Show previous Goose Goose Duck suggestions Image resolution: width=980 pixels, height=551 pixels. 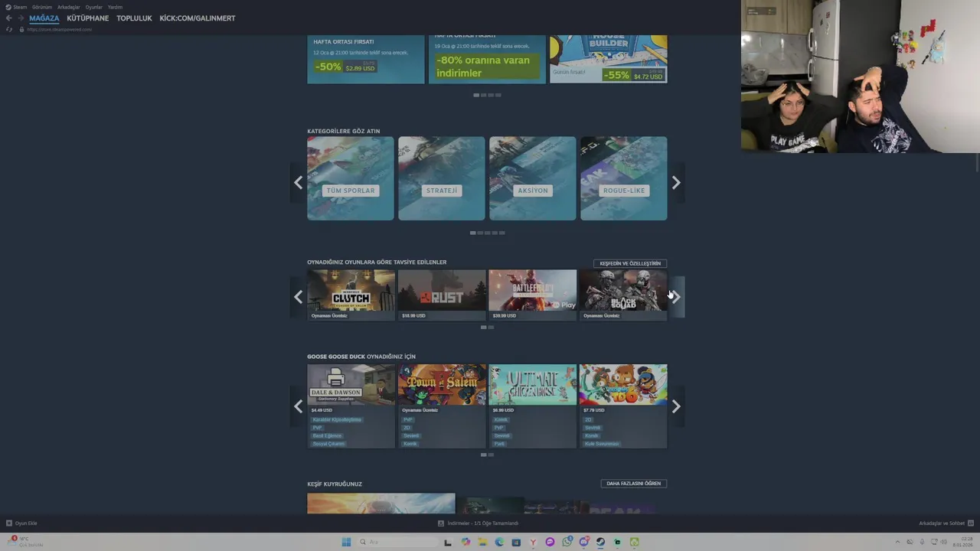[298, 406]
